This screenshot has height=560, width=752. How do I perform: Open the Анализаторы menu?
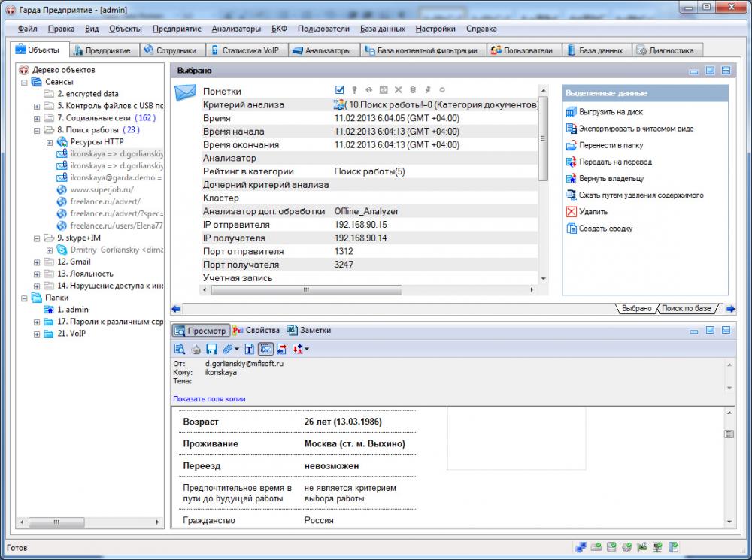[x=236, y=29]
